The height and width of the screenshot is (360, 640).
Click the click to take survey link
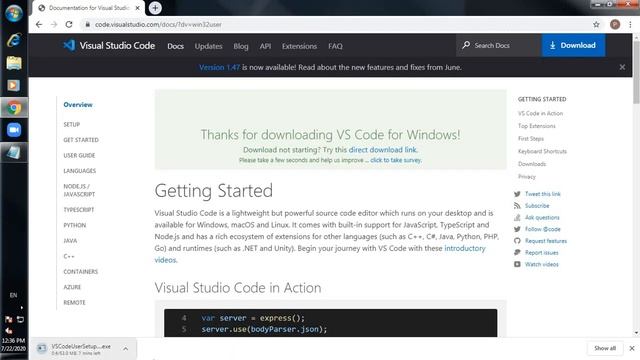coord(396,160)
